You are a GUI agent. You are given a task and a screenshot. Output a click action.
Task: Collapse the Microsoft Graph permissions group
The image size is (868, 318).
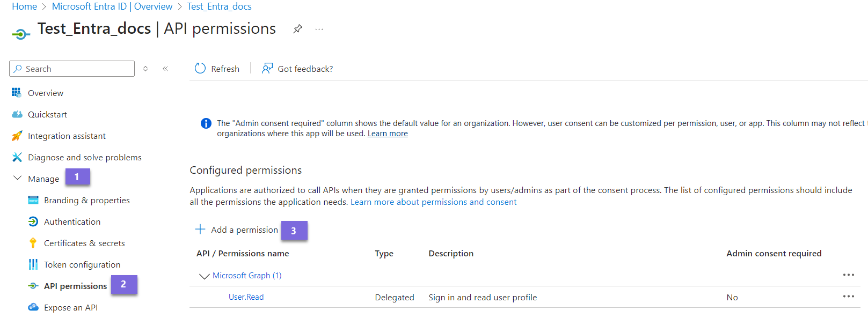click(x=204, y=276)
